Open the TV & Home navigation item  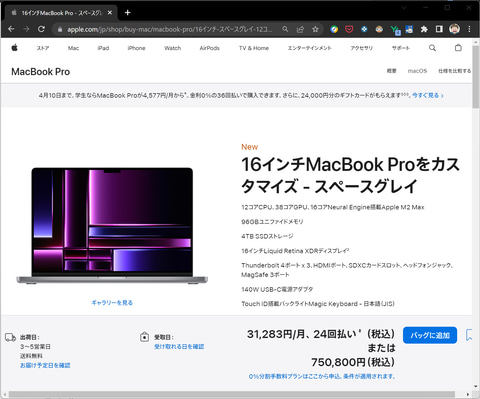(x=254, y=48)
